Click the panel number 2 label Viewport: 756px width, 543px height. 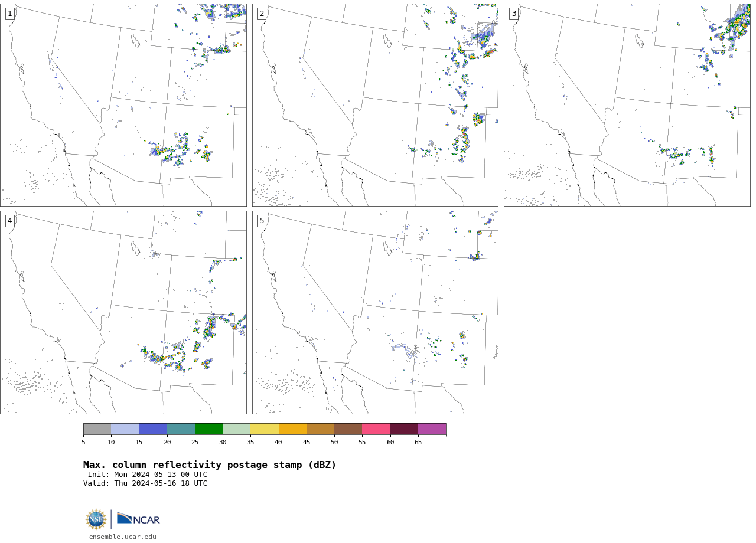262,14
